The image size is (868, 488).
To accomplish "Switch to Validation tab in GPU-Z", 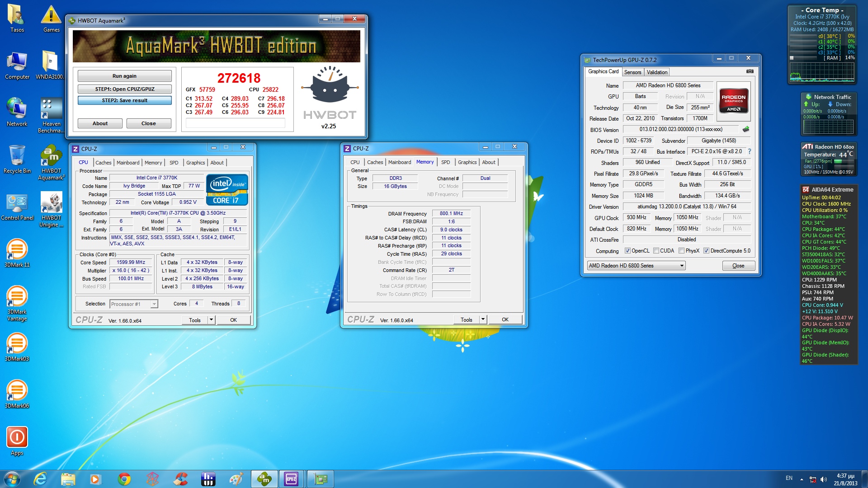I will (x=657, y=72).
